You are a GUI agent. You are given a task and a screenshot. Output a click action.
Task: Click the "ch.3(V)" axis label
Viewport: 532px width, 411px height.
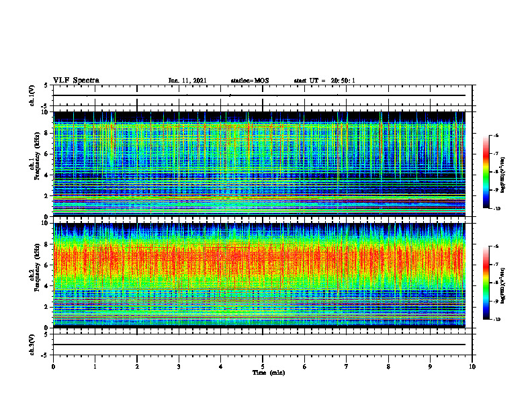(x=32, y=345)
